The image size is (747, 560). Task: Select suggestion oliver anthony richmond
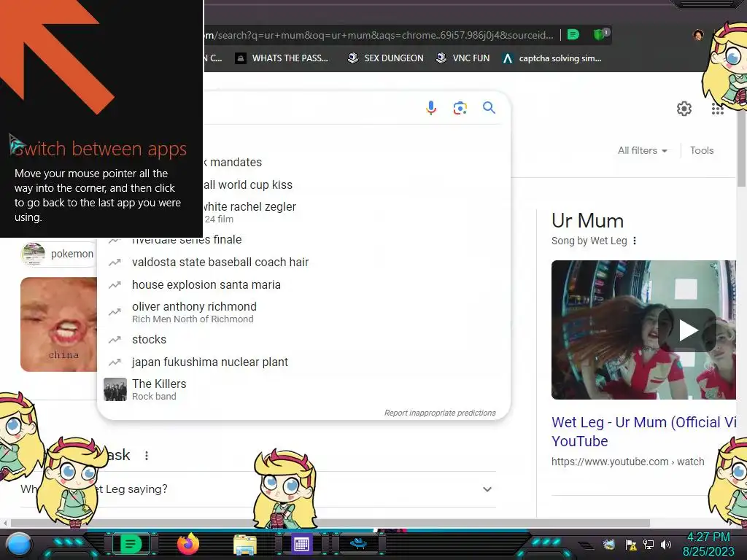304,312
